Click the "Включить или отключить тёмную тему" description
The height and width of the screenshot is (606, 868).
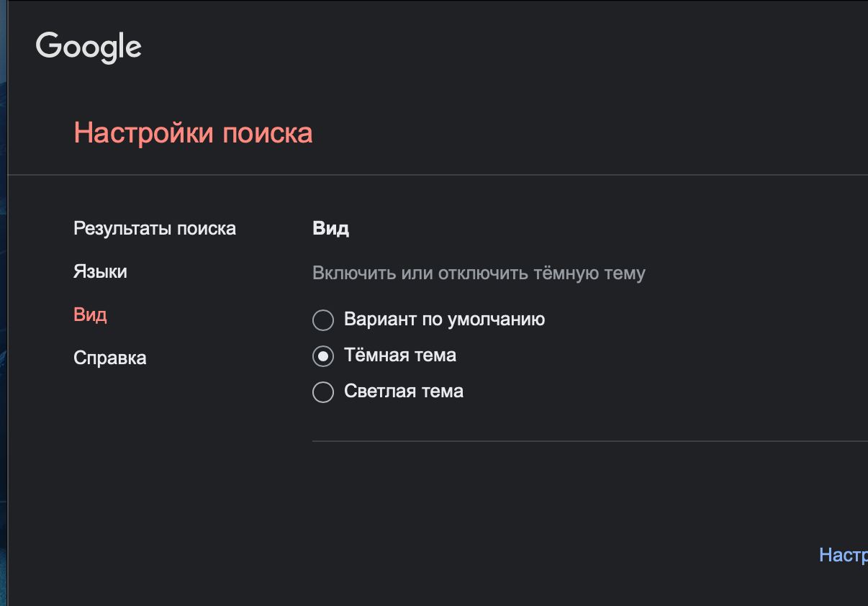(479, 273)
